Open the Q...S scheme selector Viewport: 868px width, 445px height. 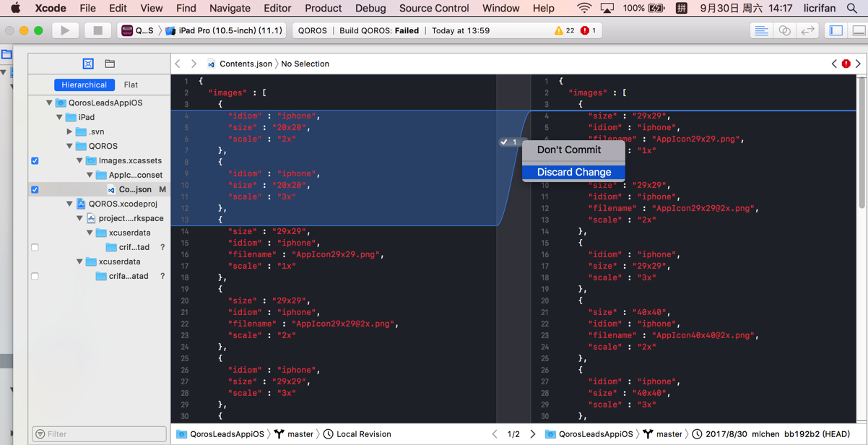[138, 31]
